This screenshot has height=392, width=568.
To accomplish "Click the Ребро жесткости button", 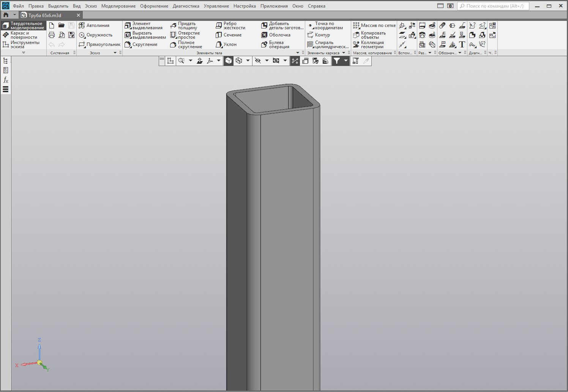I will click(230, 25).
